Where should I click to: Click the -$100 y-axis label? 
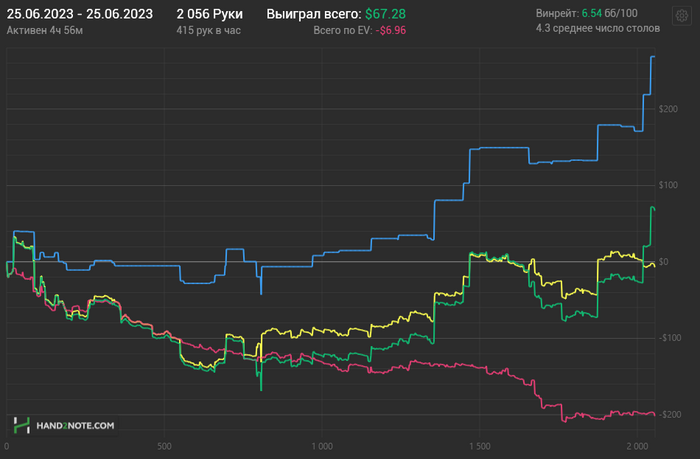(x=674, y=338)
